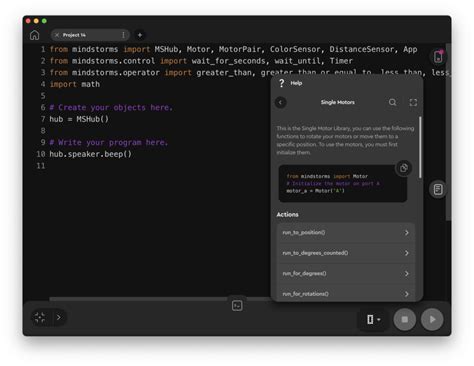Add a new project tab

(140, 35)
